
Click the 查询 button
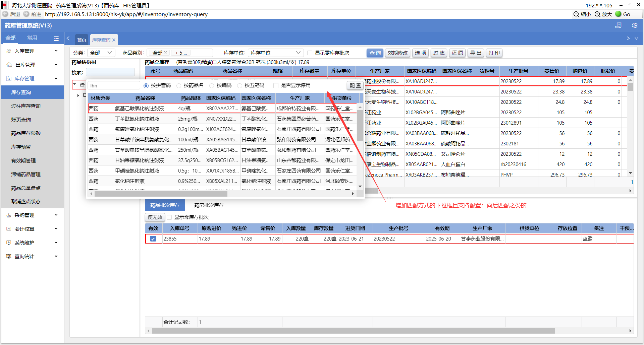point(375,53)
